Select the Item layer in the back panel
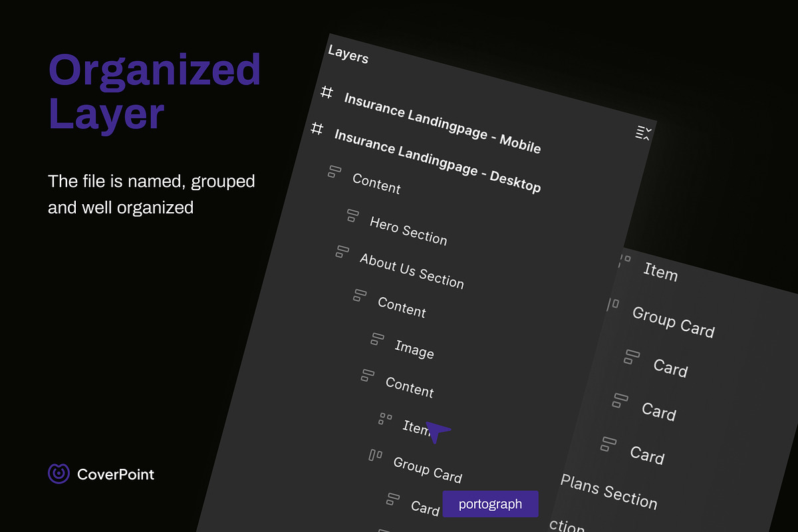This screenshot has height=532, width=798. click(660, 271)
